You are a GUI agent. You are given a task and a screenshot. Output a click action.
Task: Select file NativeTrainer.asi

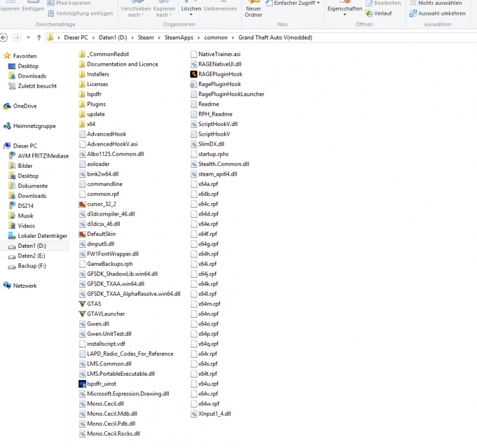coord(215,54)
